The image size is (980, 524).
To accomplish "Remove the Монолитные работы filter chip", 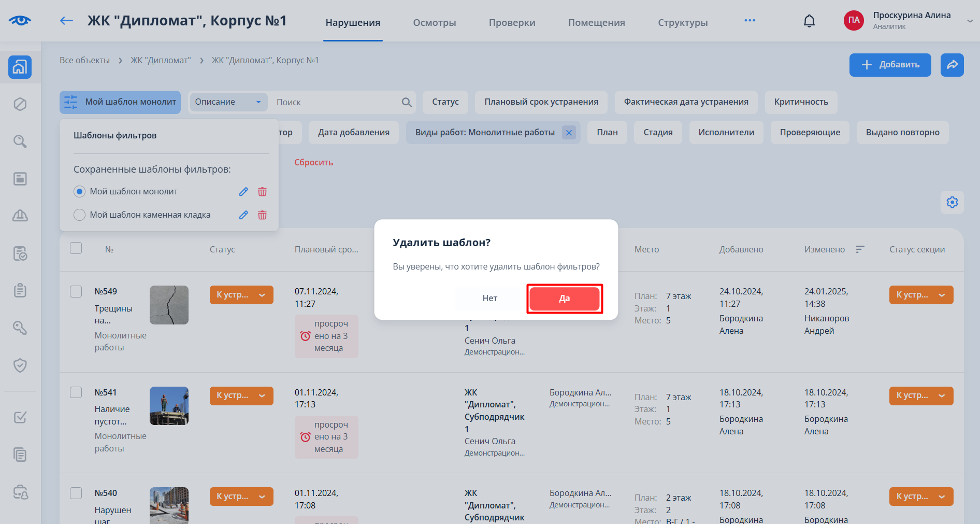I will [x=569, y=133].
